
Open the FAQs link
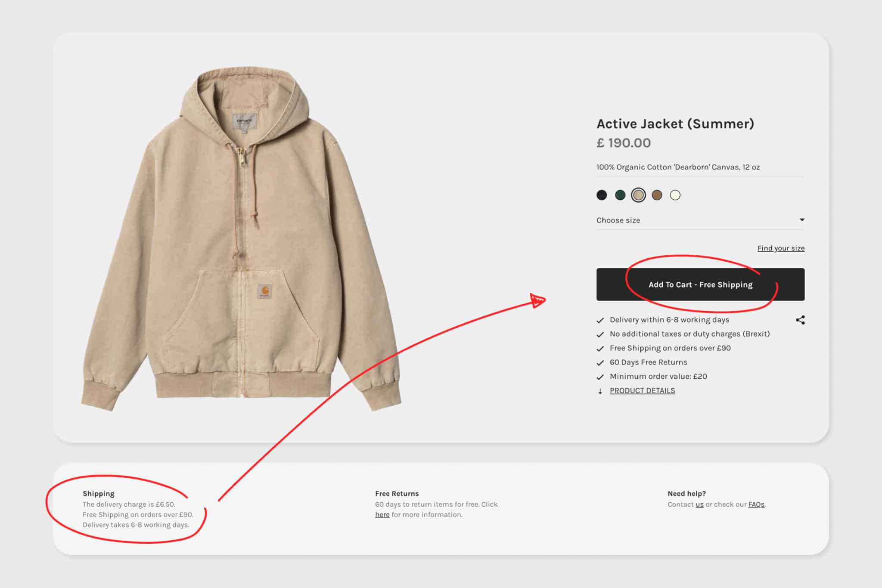756,504
